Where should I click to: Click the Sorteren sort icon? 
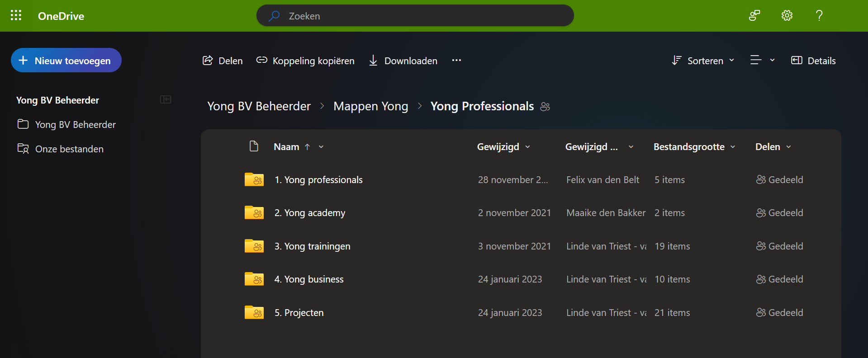(677, 61)
